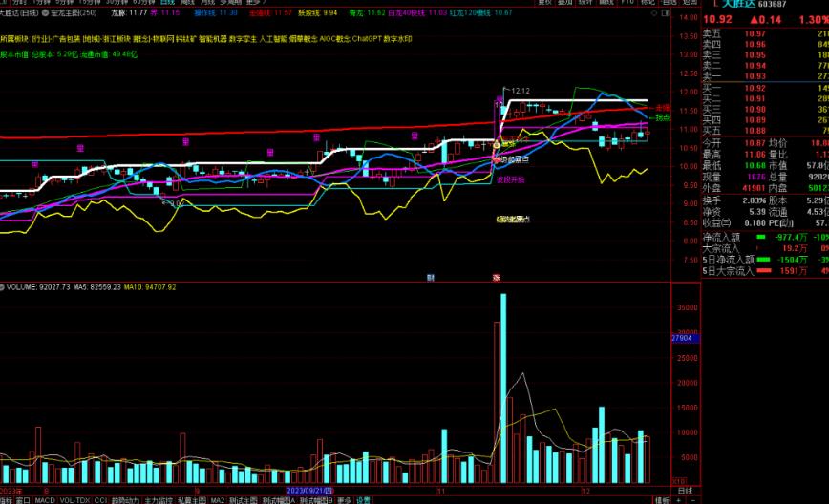Click the 人工智能 concept tag
This screenshot has width=829, height=504.
[x=273, y=39]
